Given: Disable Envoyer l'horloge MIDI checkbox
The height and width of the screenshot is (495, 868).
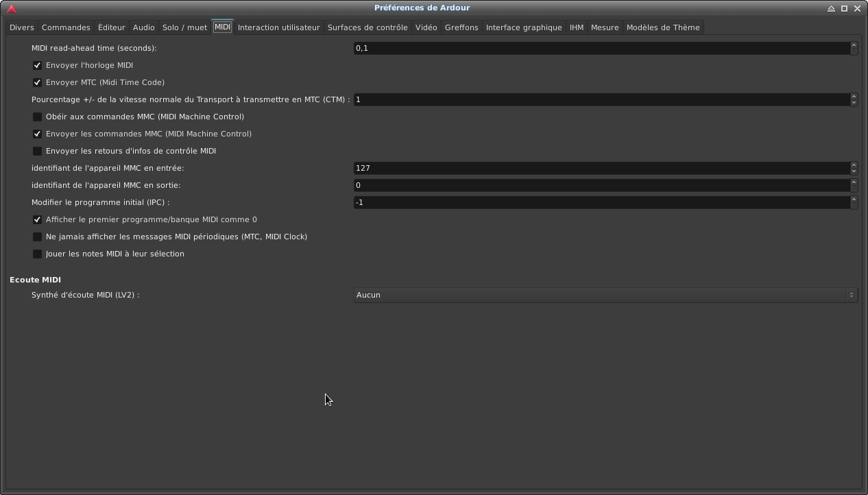Looking at the screenshot, I should click(x=38, y=65).
